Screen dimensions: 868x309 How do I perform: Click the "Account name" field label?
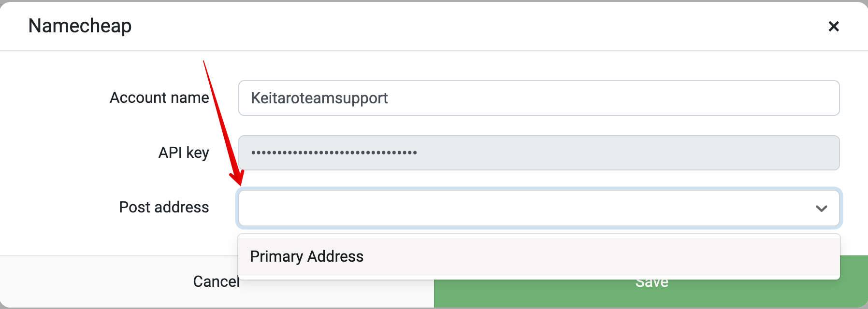pos(159,98)
